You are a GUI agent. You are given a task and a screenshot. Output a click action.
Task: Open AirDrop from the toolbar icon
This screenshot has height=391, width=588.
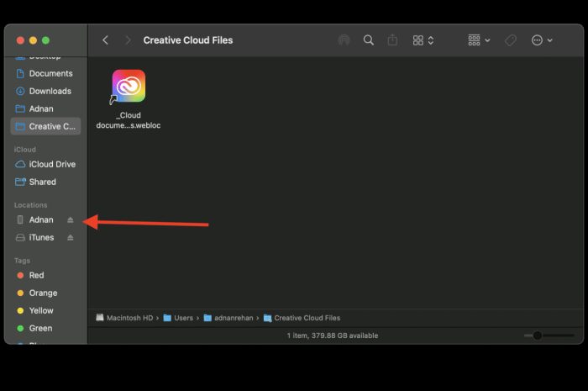(344, 40)
